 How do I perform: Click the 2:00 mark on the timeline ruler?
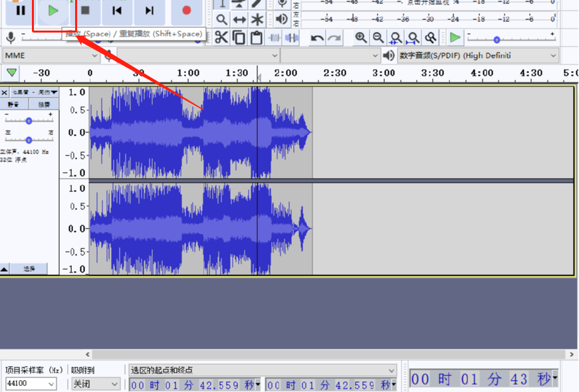click(285, 73)
